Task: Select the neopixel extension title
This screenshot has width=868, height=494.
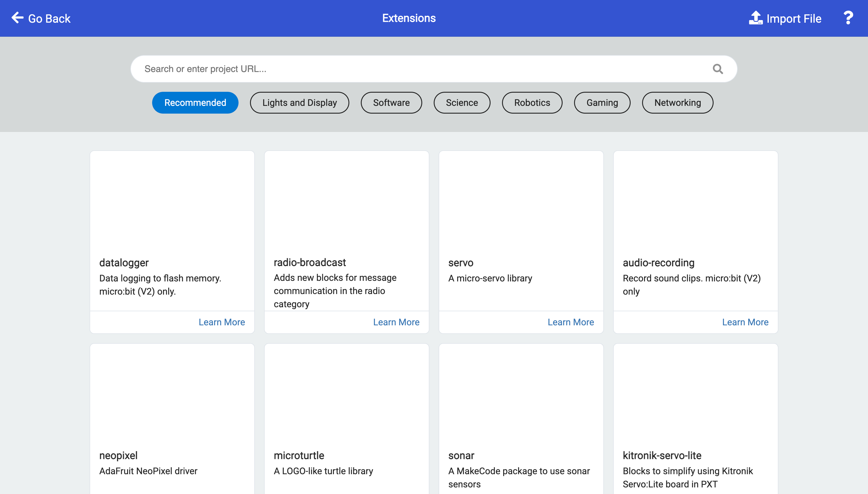Action: (118, 455)
